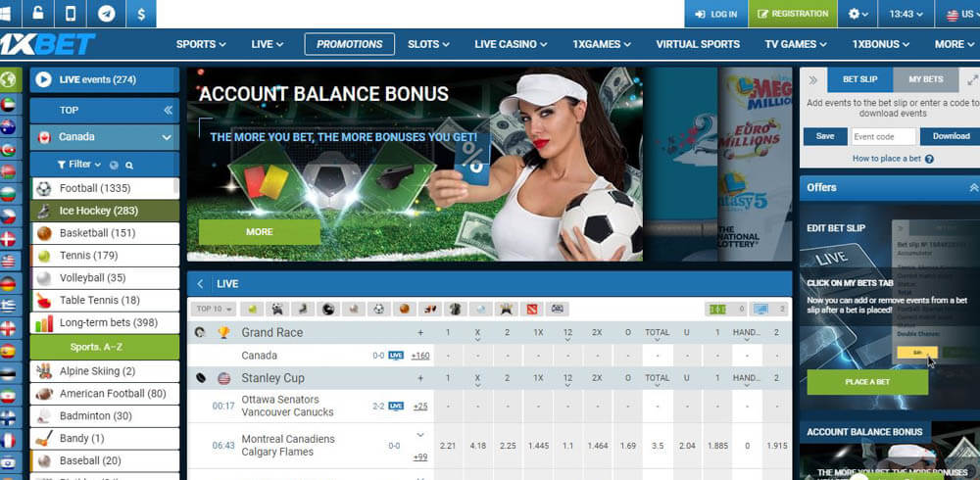Select the globe icon atop the country flags
The image size is (980, 480).
(9, 79)
